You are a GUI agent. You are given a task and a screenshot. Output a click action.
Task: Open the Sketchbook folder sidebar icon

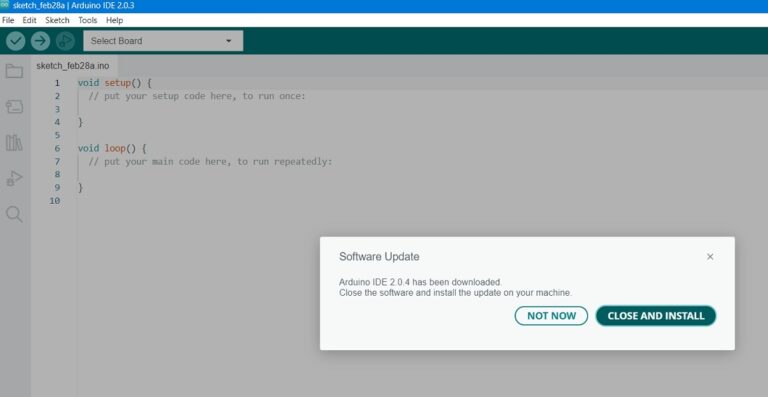14,71
